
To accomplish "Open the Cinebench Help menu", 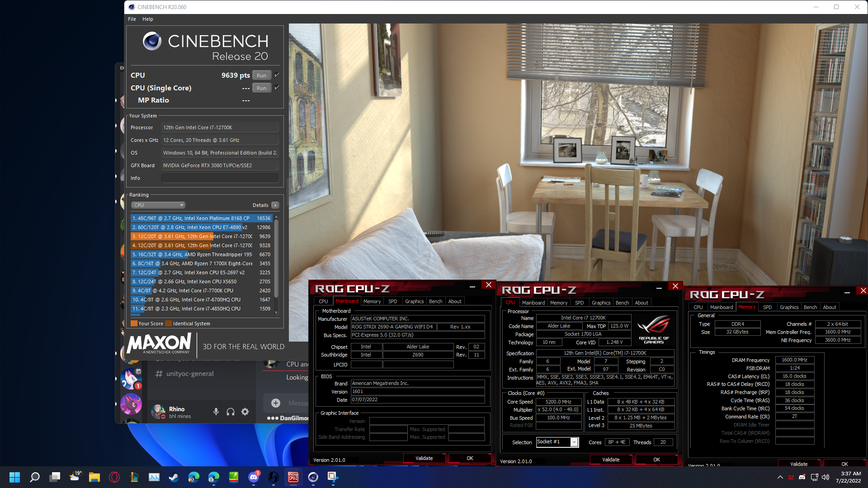I will [148, 19].
